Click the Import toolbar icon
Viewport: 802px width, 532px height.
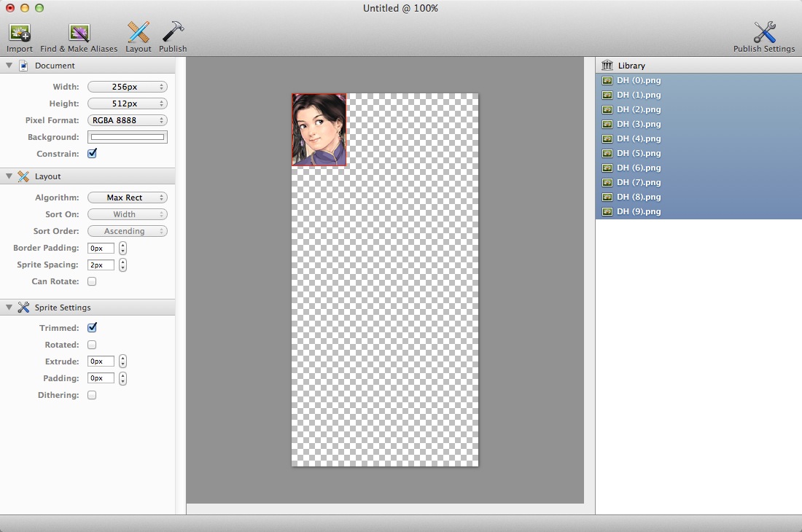click(20, 33)
